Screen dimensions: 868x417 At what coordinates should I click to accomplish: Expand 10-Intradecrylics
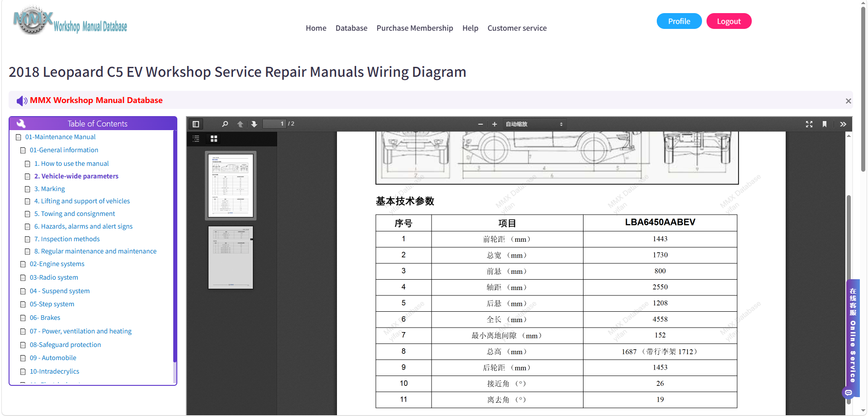click(x=54, y=371)
